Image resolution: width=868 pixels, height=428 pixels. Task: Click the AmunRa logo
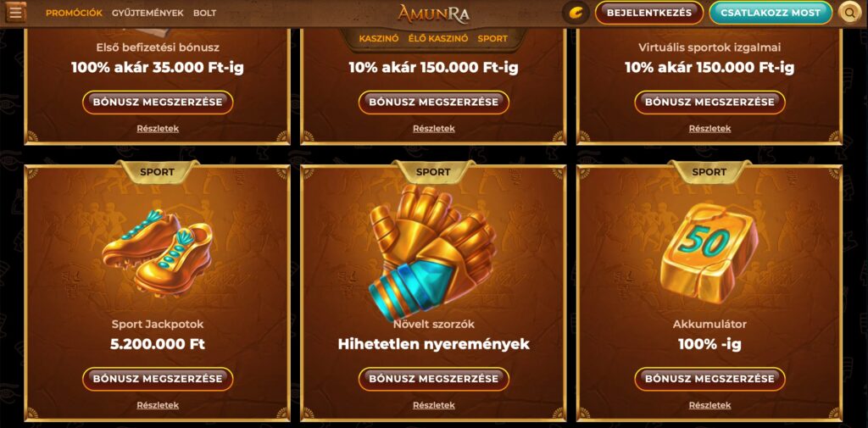click(x=433, y=13)
